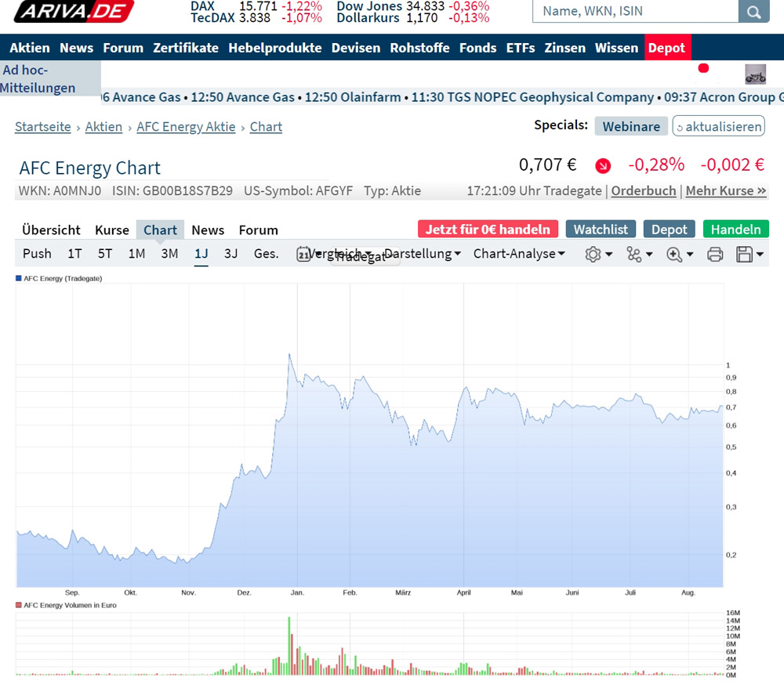This screenshot has width=784, height=699.
Task: Click the Name, WKN, ISIN search field
Action: pos(636,11)
